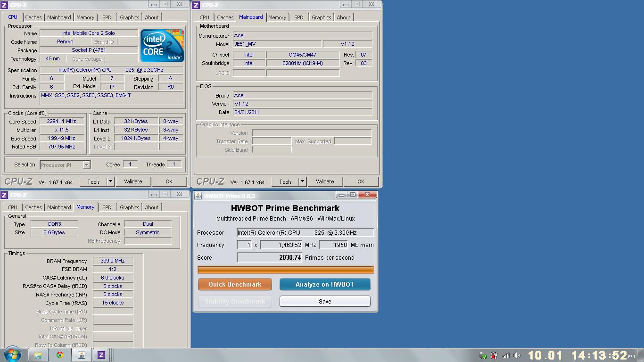
Task: Click Validate in Mainboard window
Action: coord(325,181)
